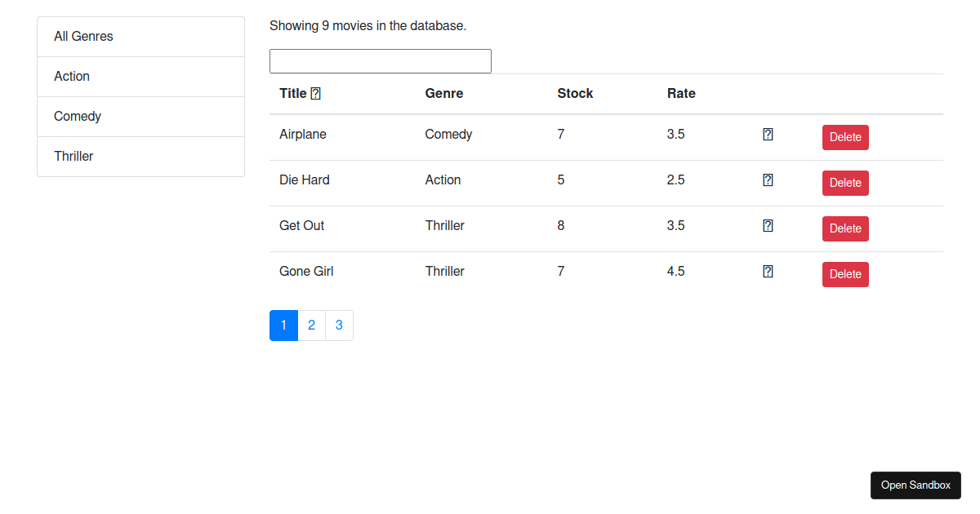
Task: Select All Genres in the genre list
Action: pyautogui.click(x=140, y=37)
